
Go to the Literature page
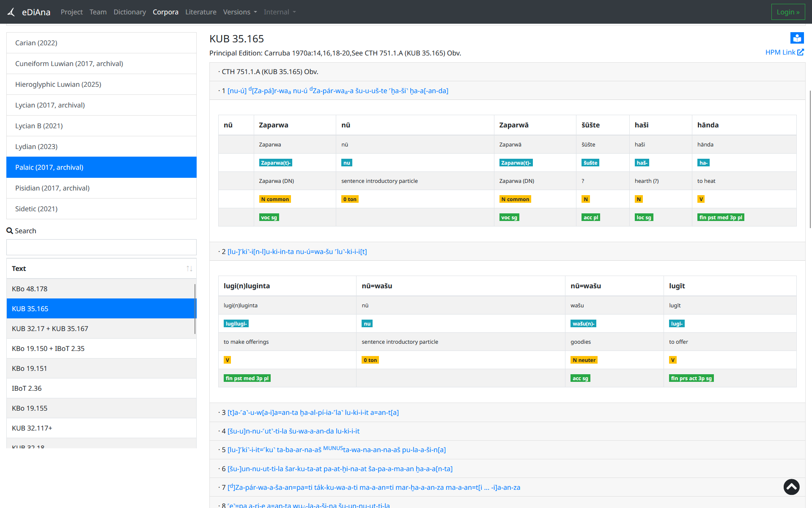pyautogui.click(x=200, y=12)
